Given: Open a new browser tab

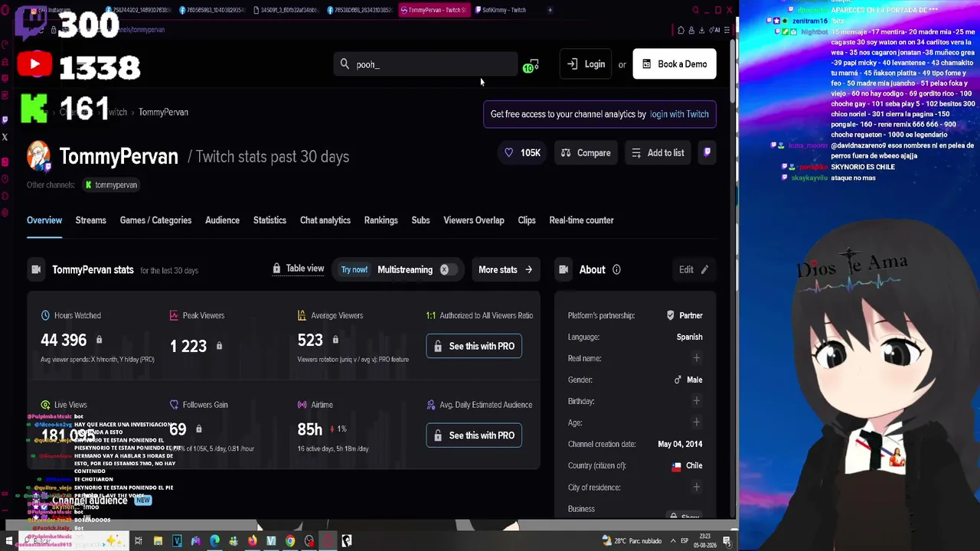Looking at the screenshot, I should tap(550, 10).
